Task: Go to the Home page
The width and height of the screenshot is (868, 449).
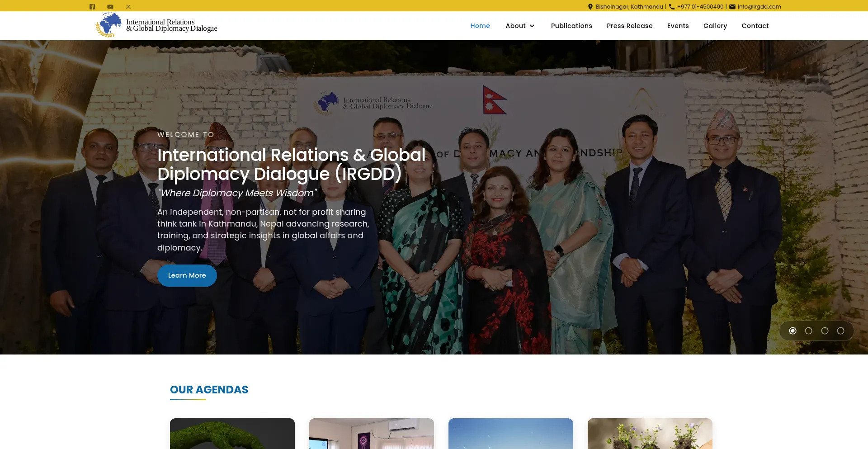Action: [x=480, y=26]
